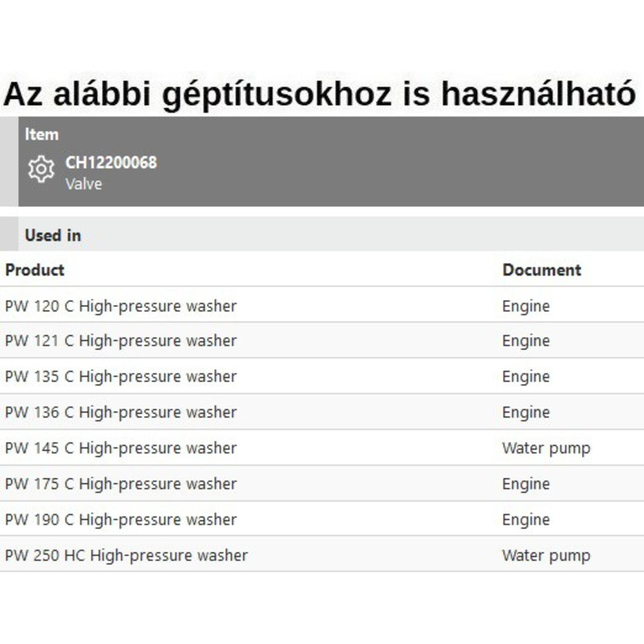Open PW 175 C High-pressure washer

pyautogui.click(x=121, y=484)
